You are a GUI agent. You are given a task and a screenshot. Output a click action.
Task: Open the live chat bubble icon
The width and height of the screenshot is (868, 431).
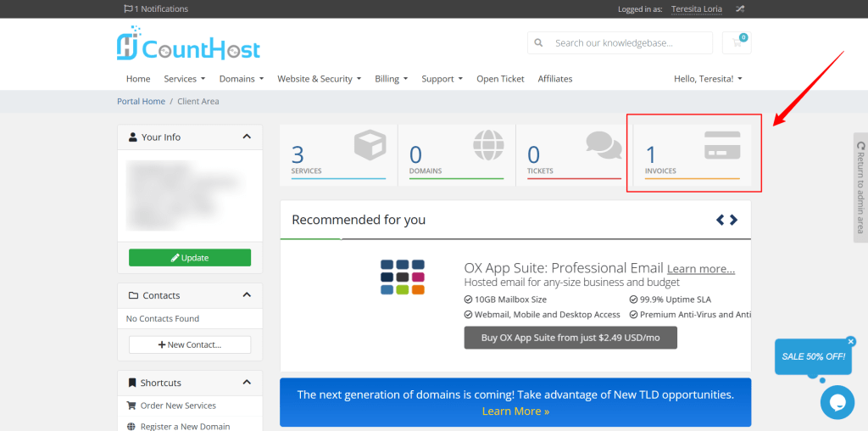point(837,401)
